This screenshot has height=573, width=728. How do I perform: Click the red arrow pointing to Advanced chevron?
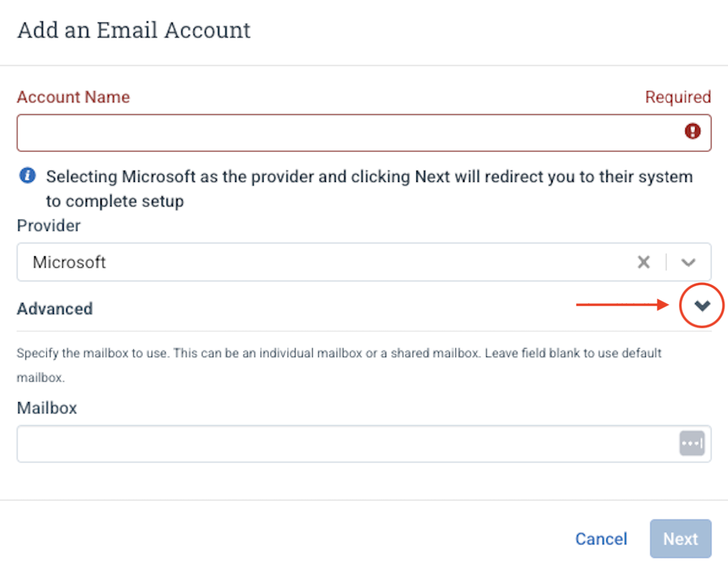(x=622, y=305)
